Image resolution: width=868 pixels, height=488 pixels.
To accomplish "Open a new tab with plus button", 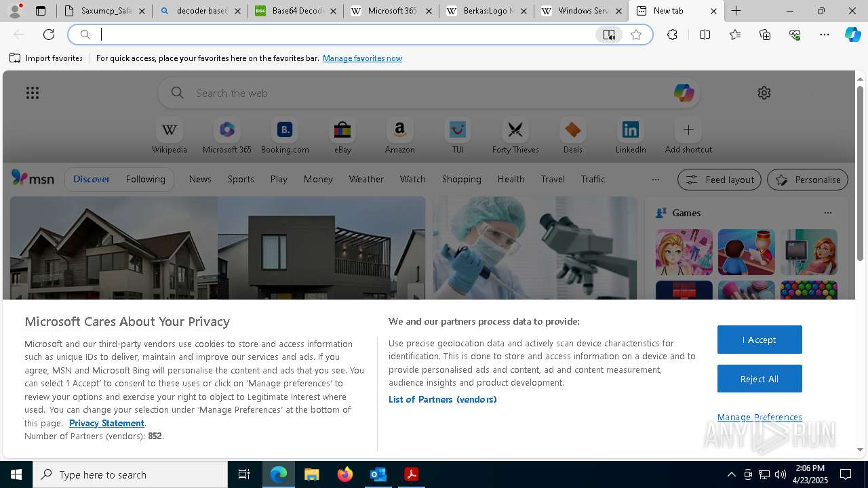I will [x=736, y=11].
